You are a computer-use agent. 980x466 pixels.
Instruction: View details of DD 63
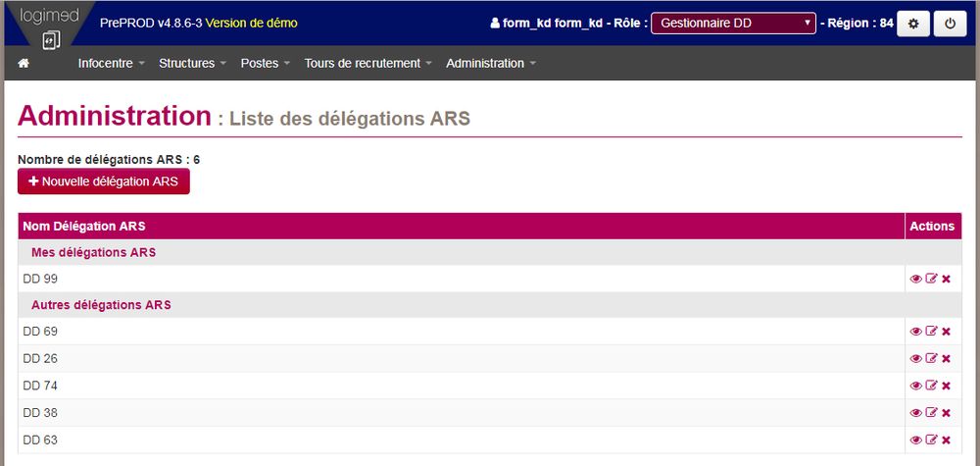tap(915, 440)
